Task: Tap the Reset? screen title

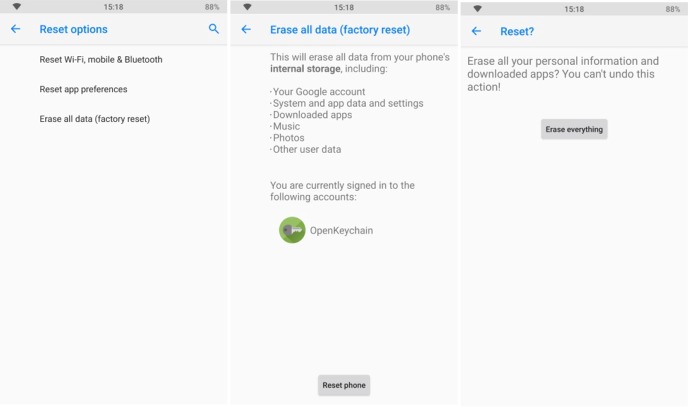Action: tap(517, 32)
